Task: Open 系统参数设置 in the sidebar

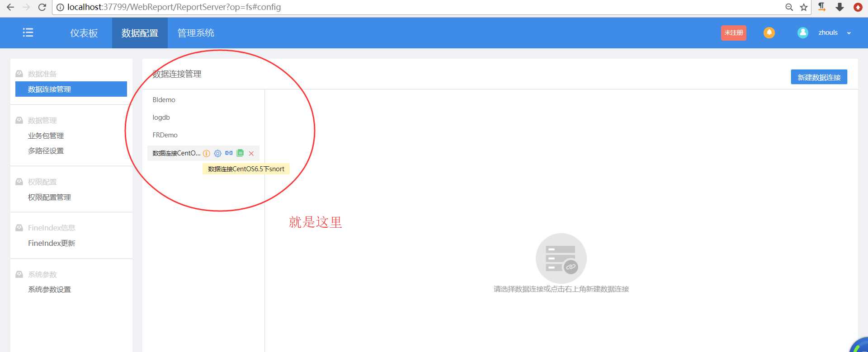Action: click(x=49, y=289)
